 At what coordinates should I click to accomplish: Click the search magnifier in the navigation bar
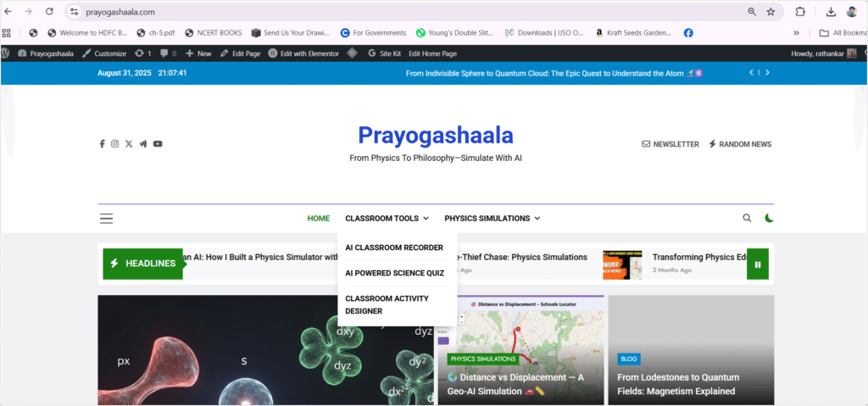747,218
